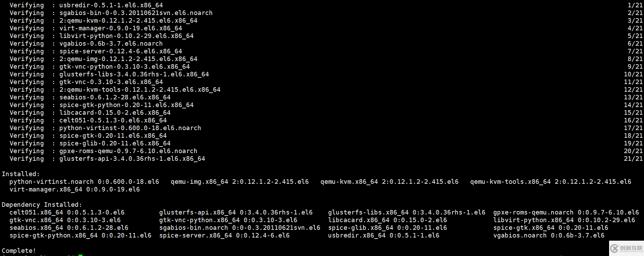Image resolution: width=644 pixels, height=256 pixels.
Task: Click the glusterfs-libs-3.4.0.36rhs verifying line
Action: pos(134,74)
